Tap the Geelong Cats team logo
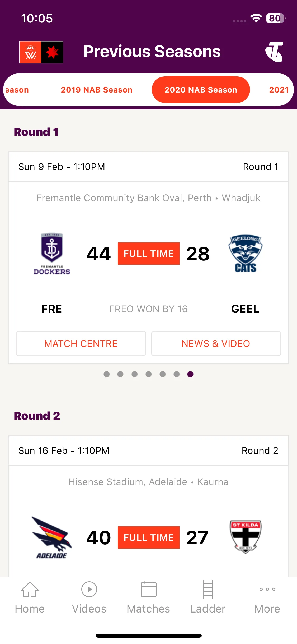 point(245,254)
